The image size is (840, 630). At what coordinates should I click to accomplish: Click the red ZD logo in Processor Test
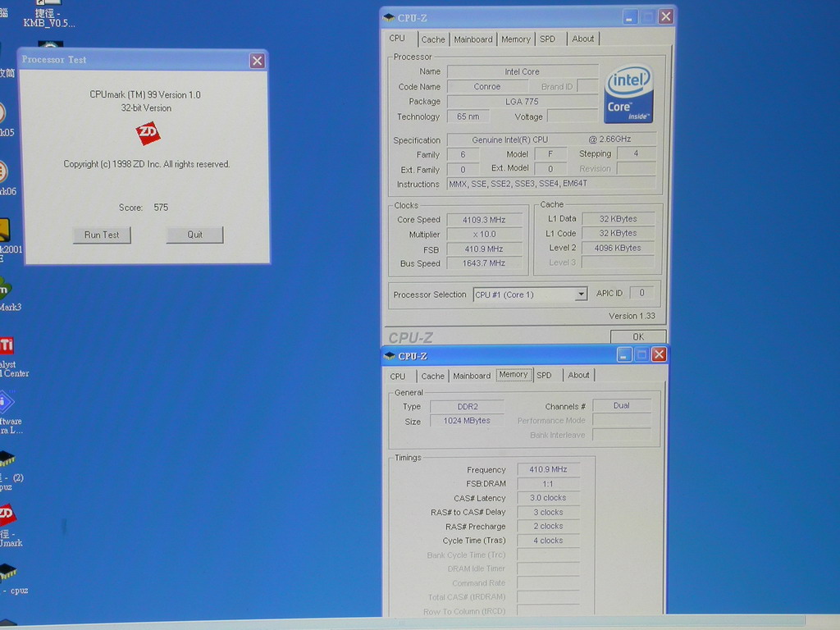tap(148, 134)
